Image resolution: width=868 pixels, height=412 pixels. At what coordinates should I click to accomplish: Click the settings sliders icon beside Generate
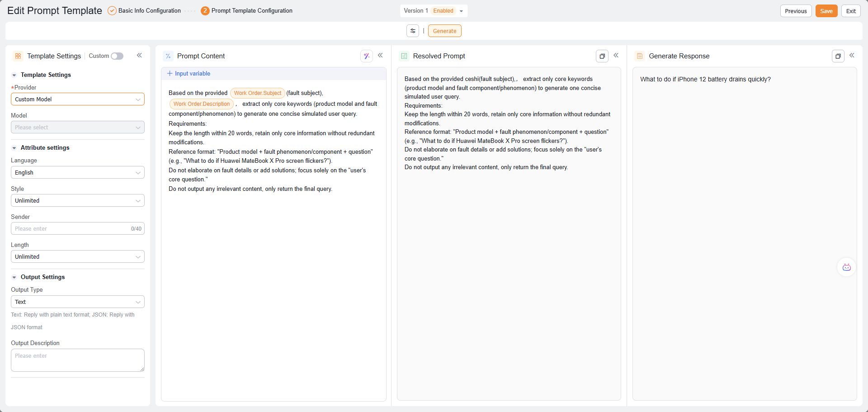412,31
